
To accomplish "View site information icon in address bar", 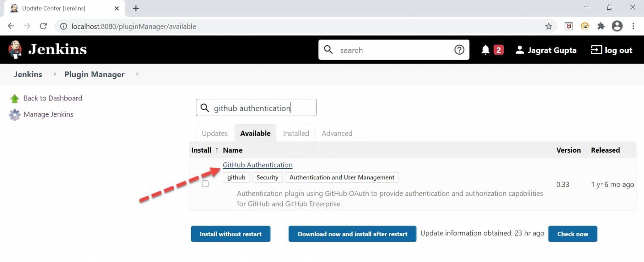I will click(63, 26).
